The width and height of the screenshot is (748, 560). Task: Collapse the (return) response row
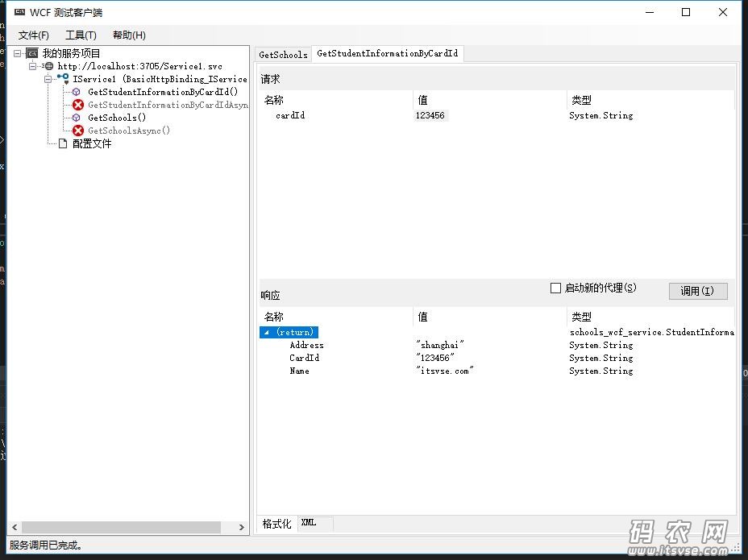click(x=266, y=332)
